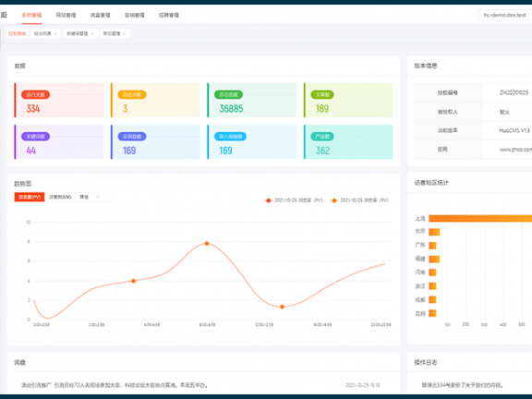Screen dimensions: 532x399
Task: Click the 昆明 bar in the region chart
Action: [x=432, y=313]
